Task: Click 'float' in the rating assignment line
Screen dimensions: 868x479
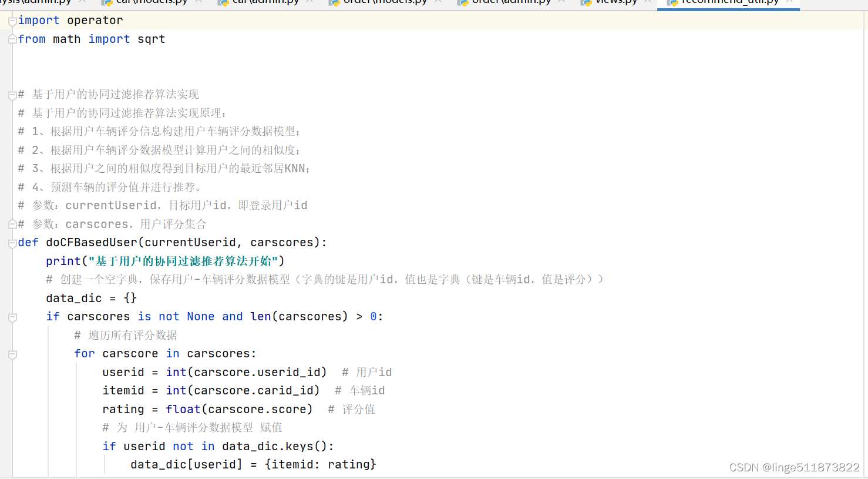Action: [x=183, y=409]
